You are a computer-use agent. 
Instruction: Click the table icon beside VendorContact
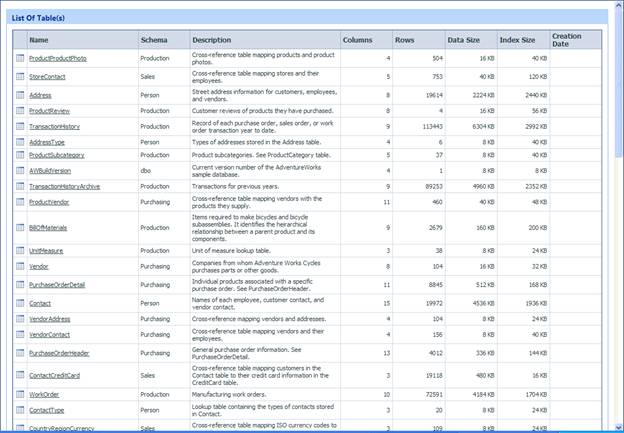[20, 334]
